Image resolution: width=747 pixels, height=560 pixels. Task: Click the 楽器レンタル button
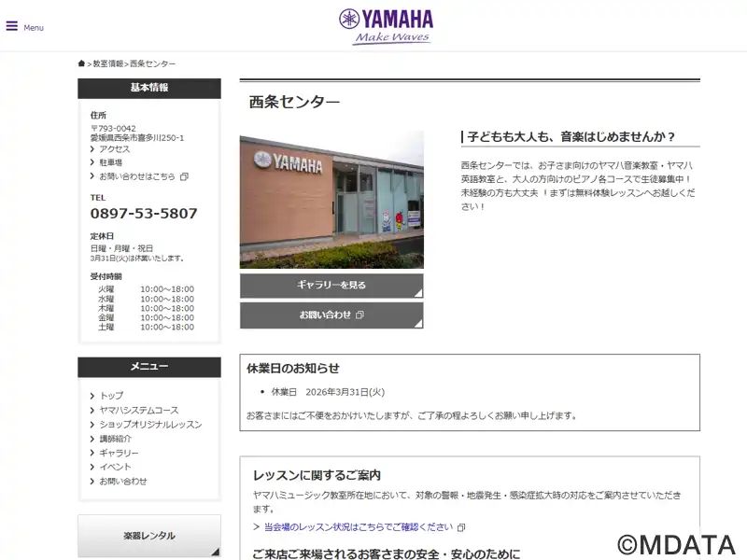coord(149,536)
